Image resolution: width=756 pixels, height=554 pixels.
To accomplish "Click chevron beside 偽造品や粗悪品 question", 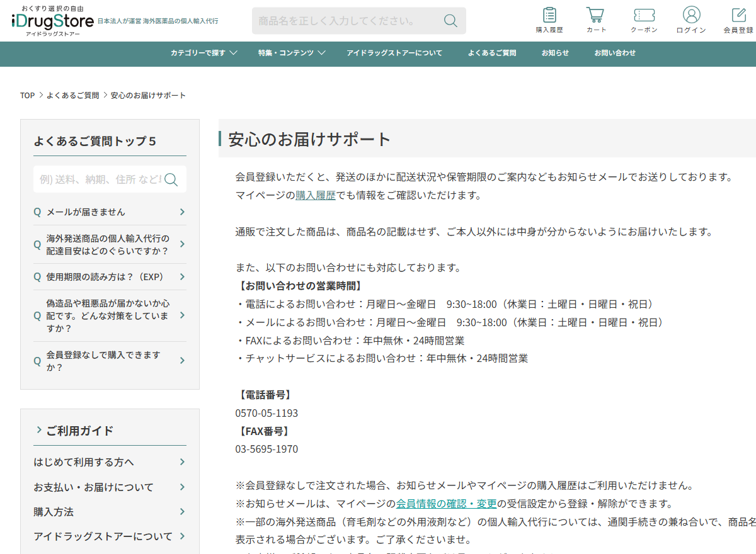I will [x=182, y=315].
